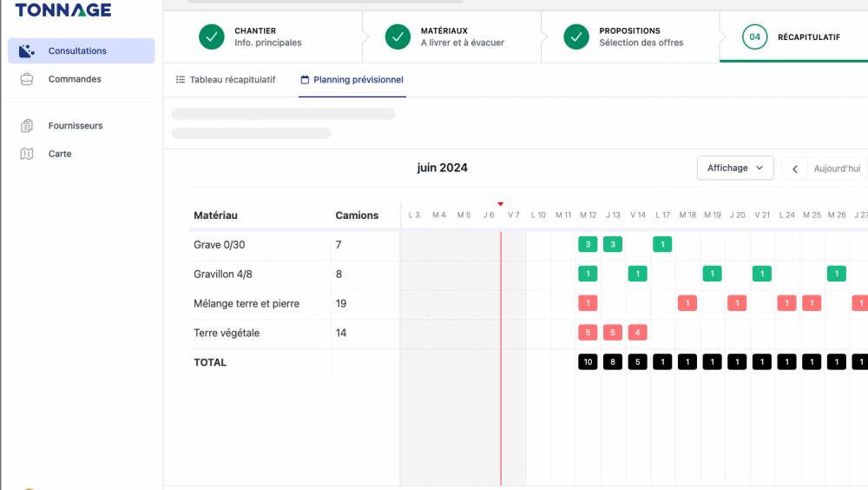Select the Planning prévisionnel tab
The width and height of the screenshot is (868, 490).
(x=352, y=80)
